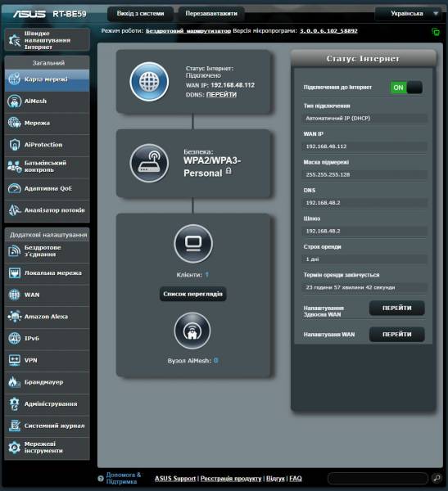Click the security padlock icon beside Personal
This screenshot has height=491, width=448.
click(x=229, y=171)
